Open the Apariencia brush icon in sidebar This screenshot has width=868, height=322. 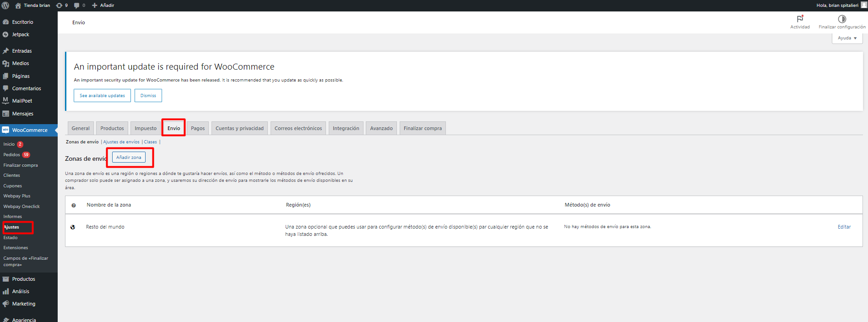tap(5, 320)
